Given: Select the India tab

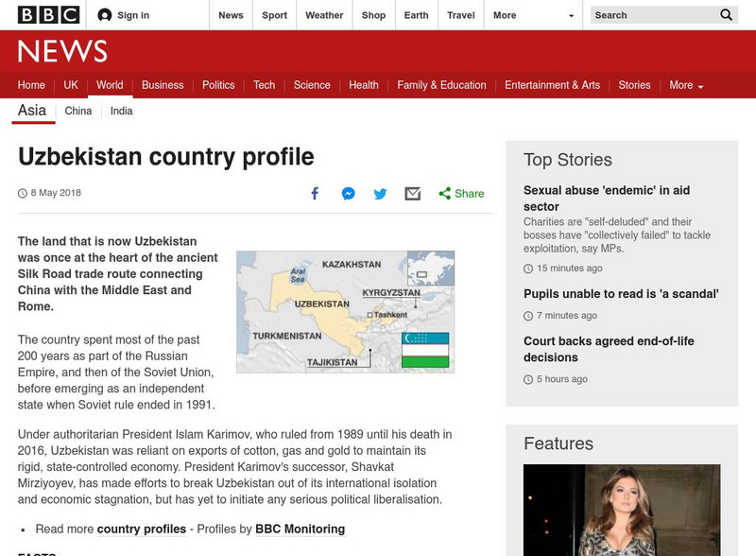Looking at the screenshot, I should [x=124, y=111].
